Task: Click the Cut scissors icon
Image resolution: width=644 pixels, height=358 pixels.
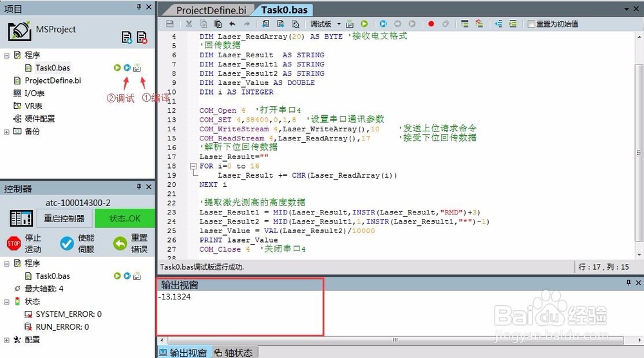Action: pos(189,24)
